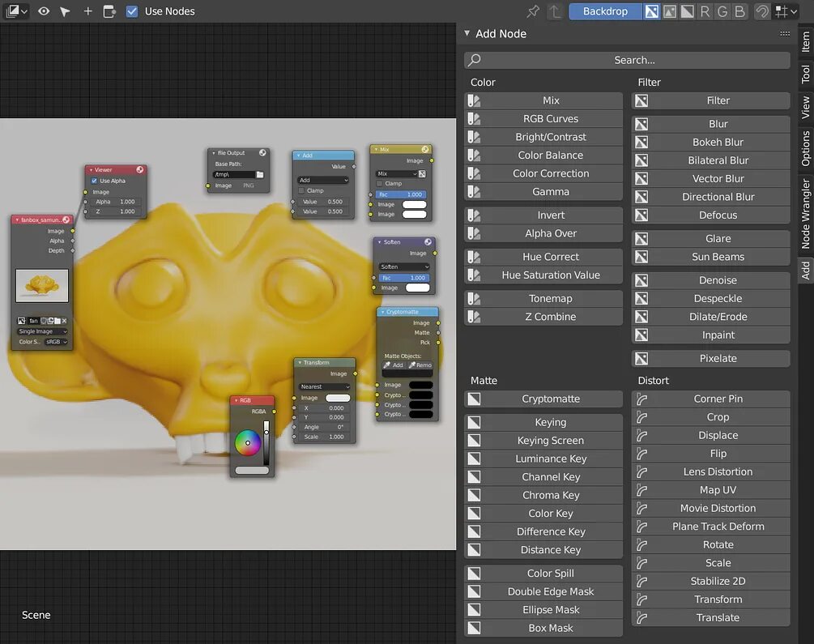Open the Options sidebar tab

click(806, 149)
